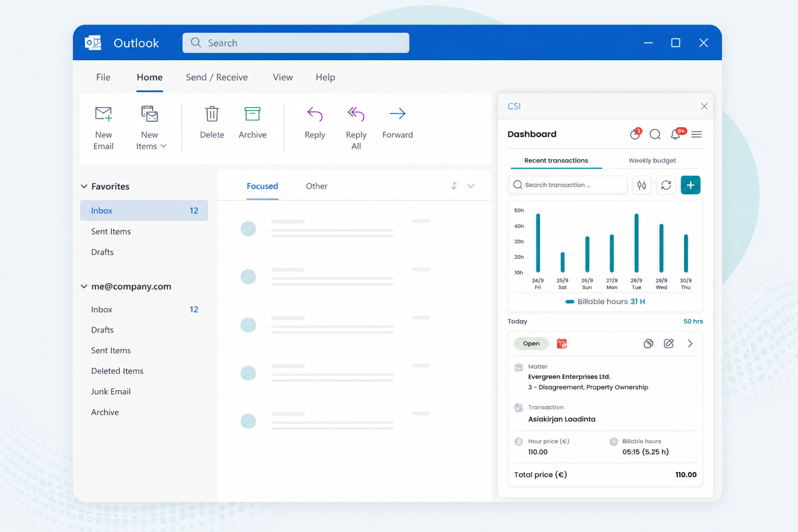This screenshot has width=798, height=532.
Task: Click the Reply arrow icon
Action: click(315, 114)
